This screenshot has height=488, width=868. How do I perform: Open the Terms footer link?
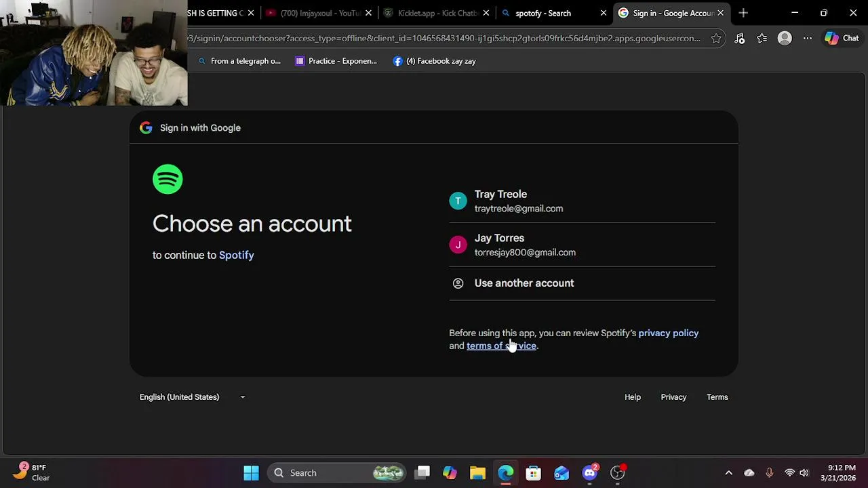pos(717,397)
